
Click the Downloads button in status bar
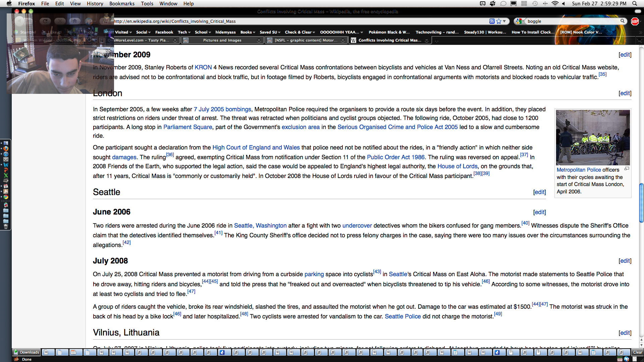[x=26, y=352]
